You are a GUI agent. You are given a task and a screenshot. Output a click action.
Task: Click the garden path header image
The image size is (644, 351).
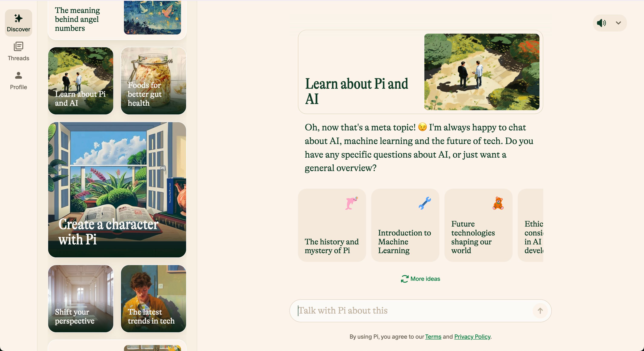click(x=482, y=72)
